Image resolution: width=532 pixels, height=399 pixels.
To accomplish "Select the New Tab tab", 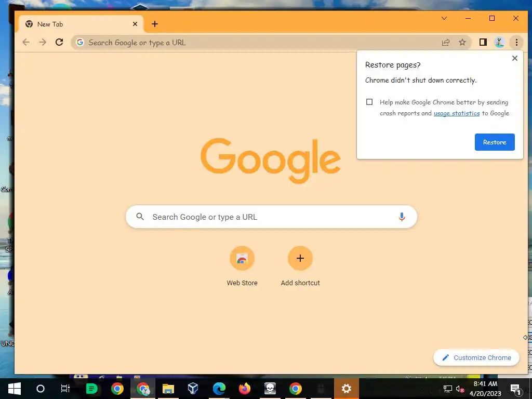I will [81, 24].
